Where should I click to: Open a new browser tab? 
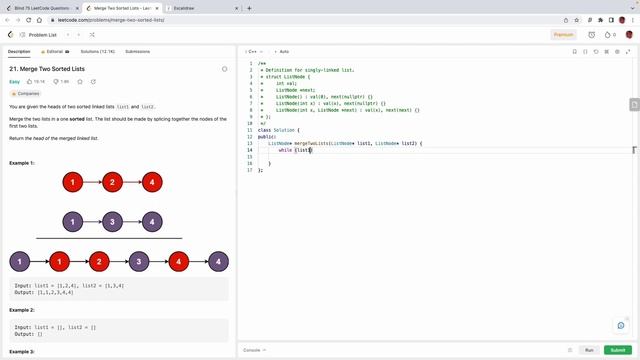pos(249,8)
